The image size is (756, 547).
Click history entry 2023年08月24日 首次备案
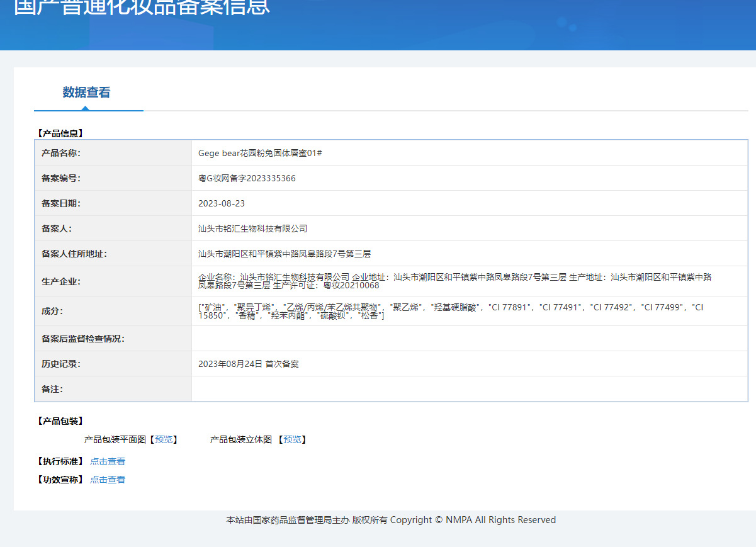(249, 364)
